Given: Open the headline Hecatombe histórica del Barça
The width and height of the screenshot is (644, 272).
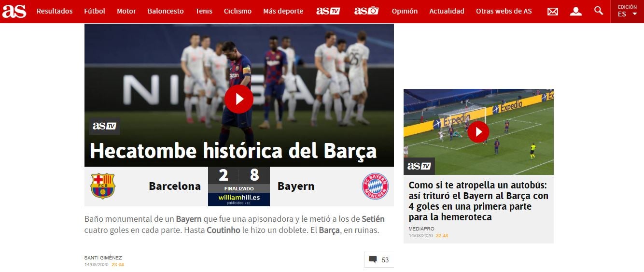Looking at the screenshot, I should tap(233, 151).
